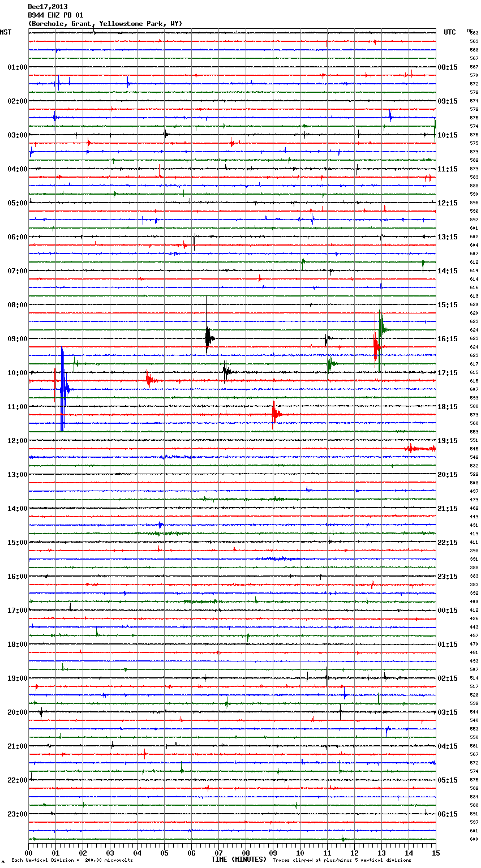Click the Borehole, Grant, Yellowstone Park location line

click(x=105, y=24)
